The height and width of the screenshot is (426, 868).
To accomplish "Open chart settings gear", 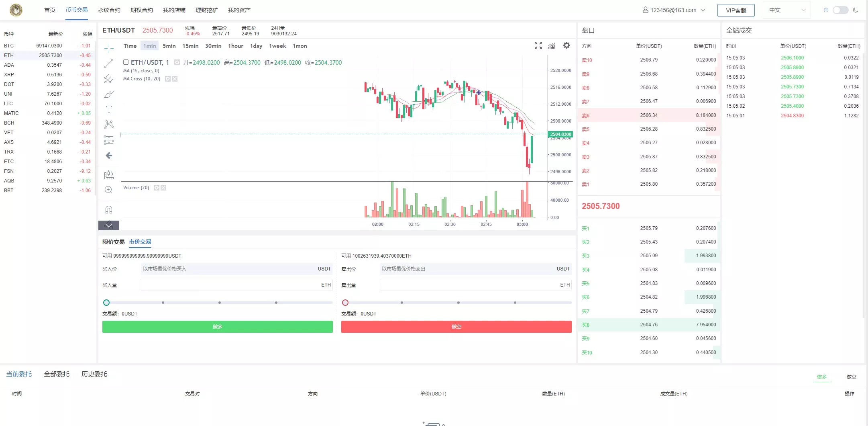I will 566,45.
